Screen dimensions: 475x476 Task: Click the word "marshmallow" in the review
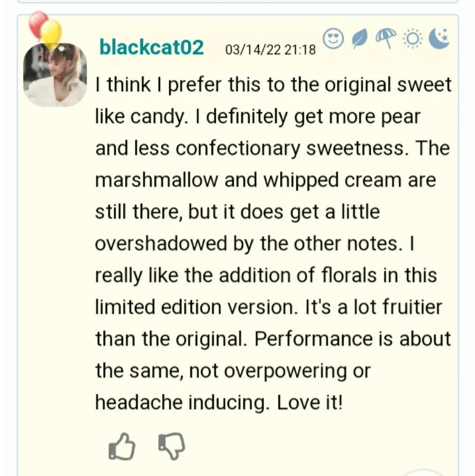click(x=157, y=180)
